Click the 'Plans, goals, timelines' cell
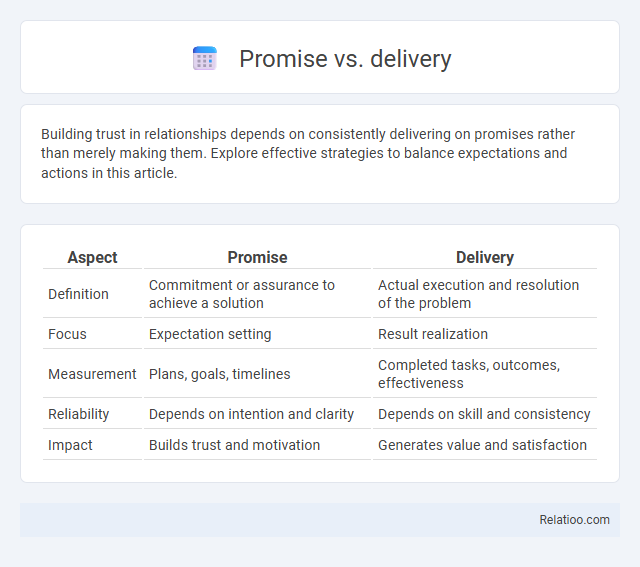 pos(257,374)
